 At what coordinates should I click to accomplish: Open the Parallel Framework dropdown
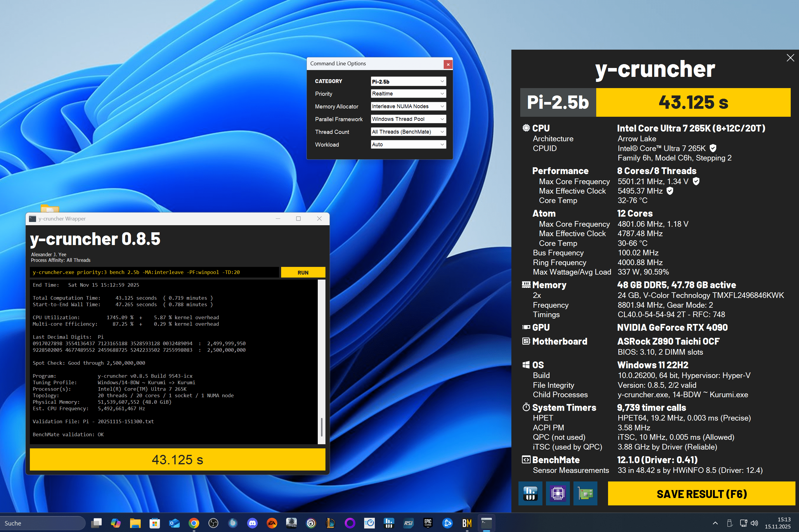tap(408, 119)
